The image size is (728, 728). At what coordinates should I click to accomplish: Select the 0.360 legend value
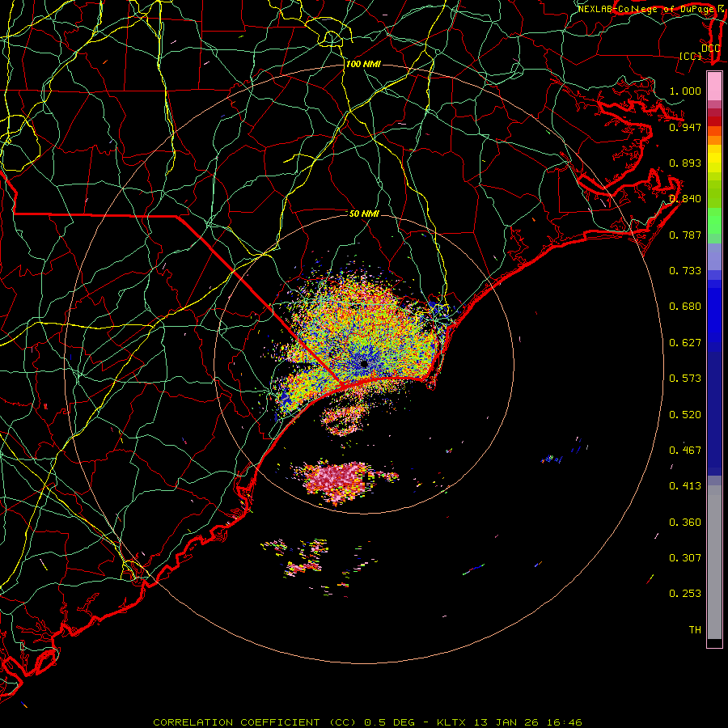[x=685, y=523]
